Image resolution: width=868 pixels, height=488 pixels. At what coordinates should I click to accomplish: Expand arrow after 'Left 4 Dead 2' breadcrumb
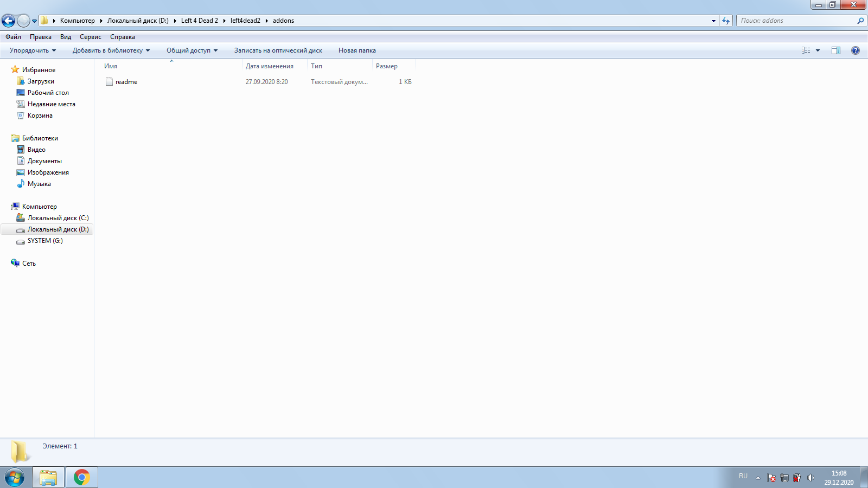(x=224, y=21)
